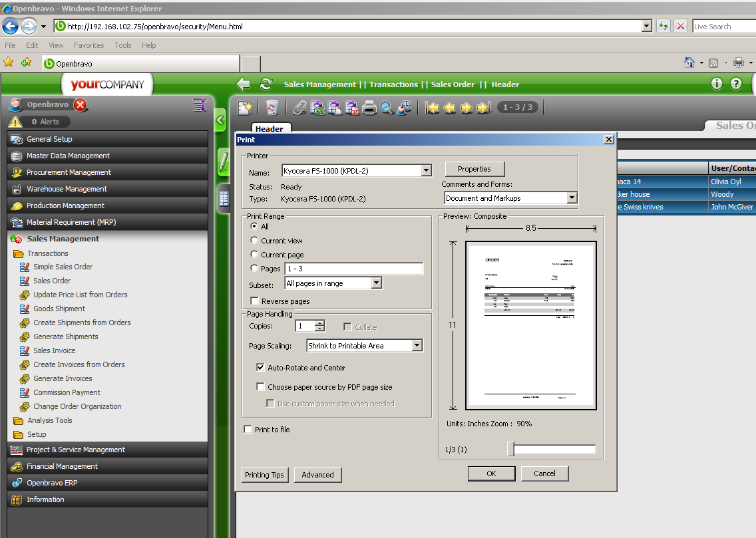Image resolution: width=756 pixels, height=538 pixels.
Task: Uncheck Auto-Rotate and Center
Action: coord(261,368)
